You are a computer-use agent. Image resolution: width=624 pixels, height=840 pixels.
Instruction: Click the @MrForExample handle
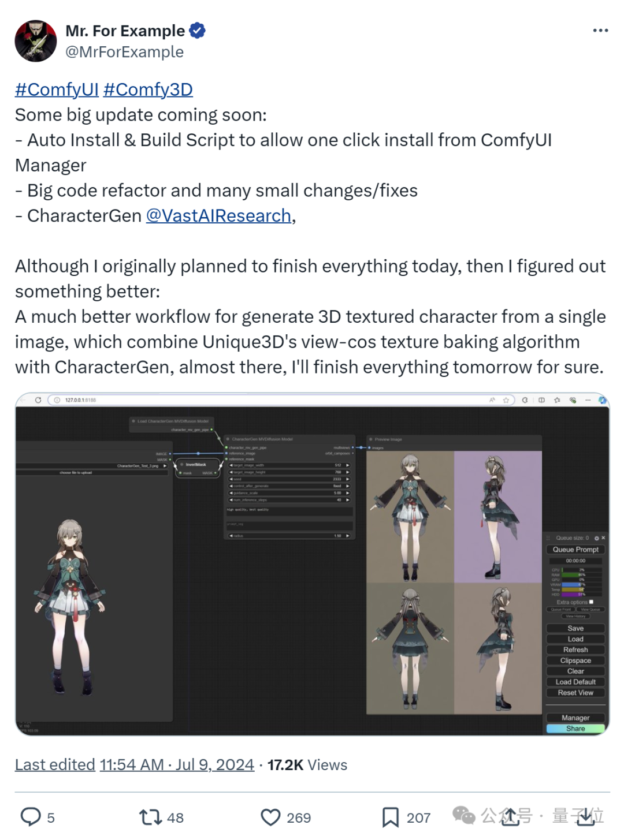pos(124,52)
